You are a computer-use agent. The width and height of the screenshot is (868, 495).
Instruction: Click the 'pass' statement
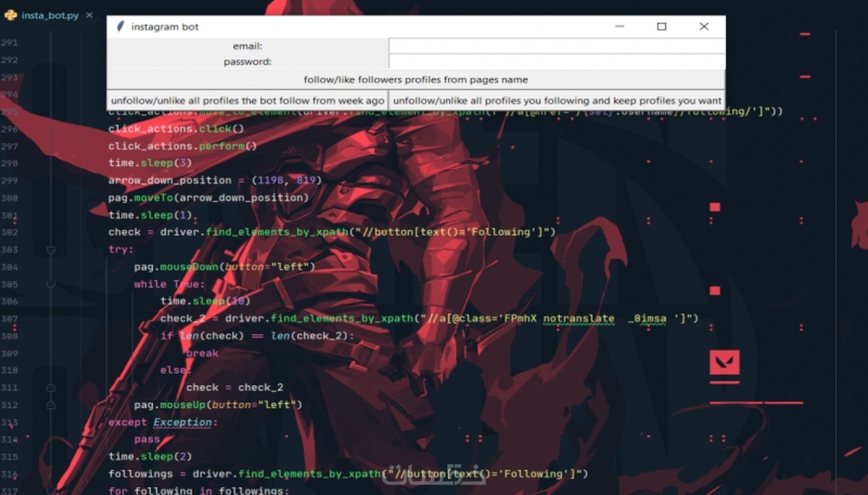(x=147, y=439)
